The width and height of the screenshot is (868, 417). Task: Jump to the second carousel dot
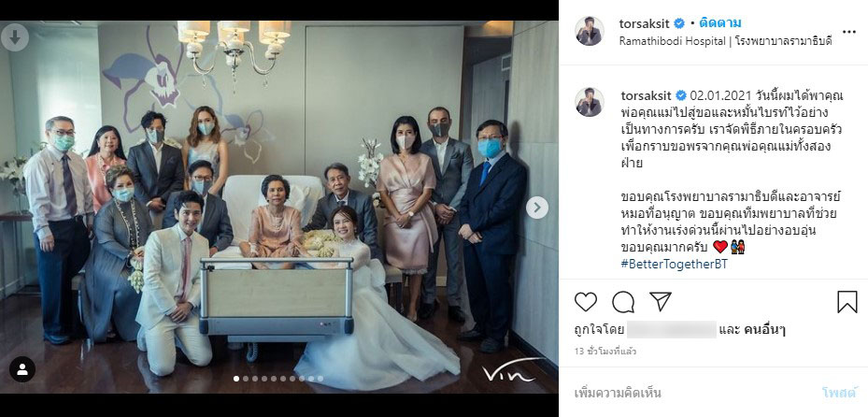tap(246, 379)
